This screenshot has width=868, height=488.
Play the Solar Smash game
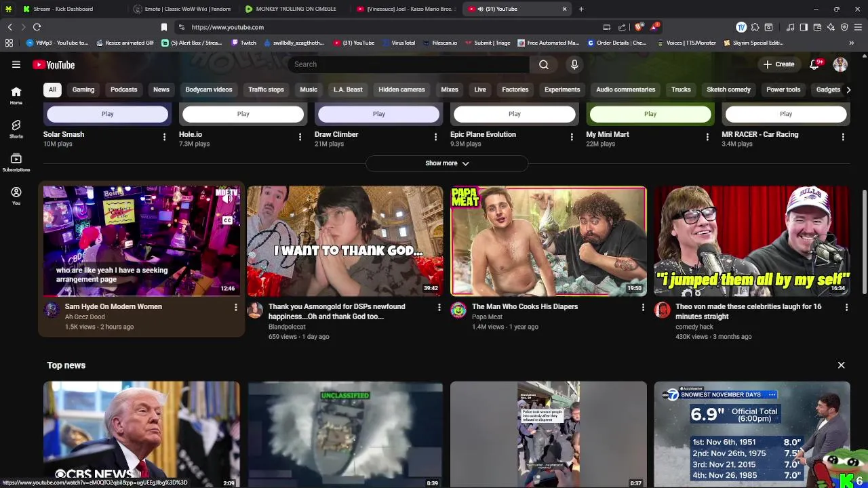107,114
